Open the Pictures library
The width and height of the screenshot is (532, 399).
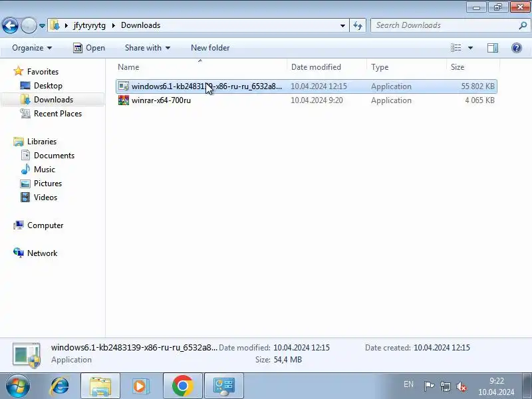point(47,184)
